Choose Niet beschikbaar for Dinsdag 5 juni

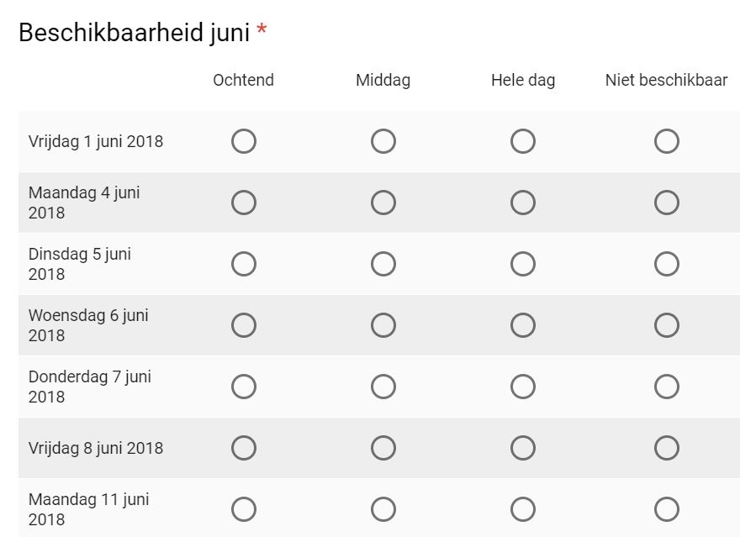667,264
